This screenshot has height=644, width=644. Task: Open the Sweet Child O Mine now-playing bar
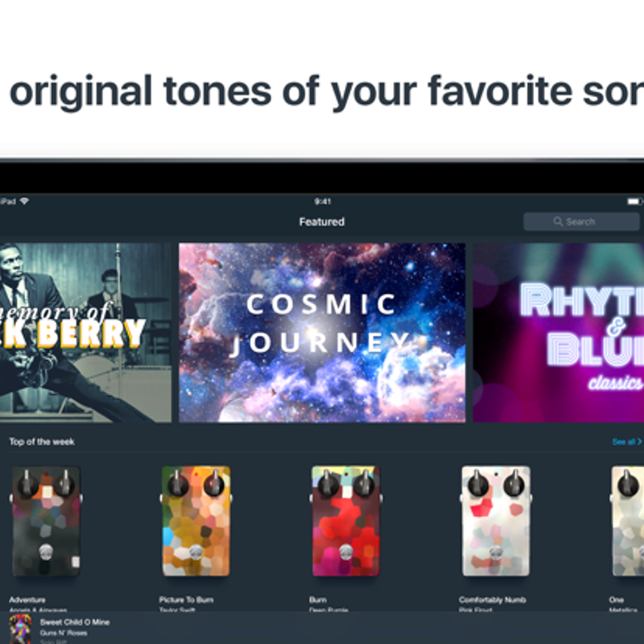click(322, 629)
